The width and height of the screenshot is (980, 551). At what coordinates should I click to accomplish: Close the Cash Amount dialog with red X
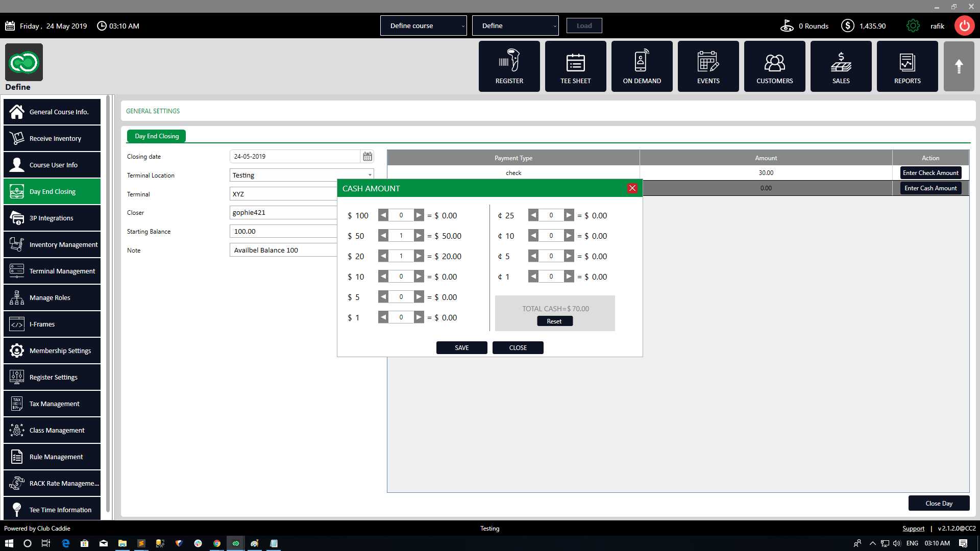point(632,188)
